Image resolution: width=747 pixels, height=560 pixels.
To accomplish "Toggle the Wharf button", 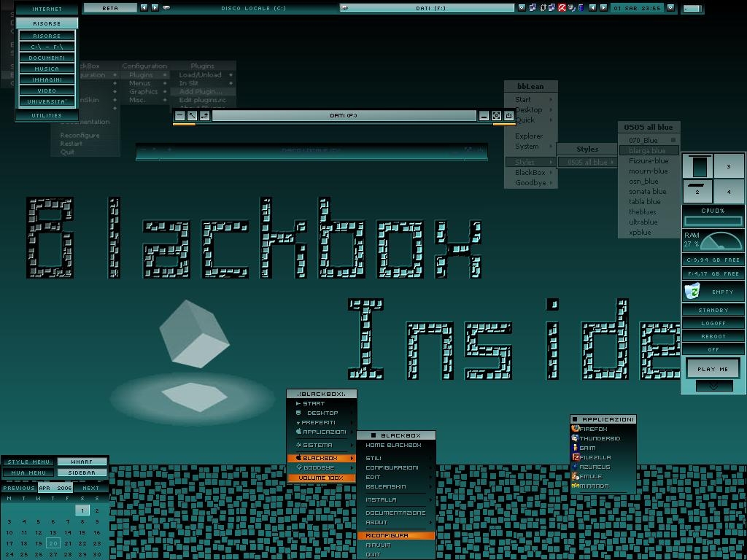I will point(82,462).
